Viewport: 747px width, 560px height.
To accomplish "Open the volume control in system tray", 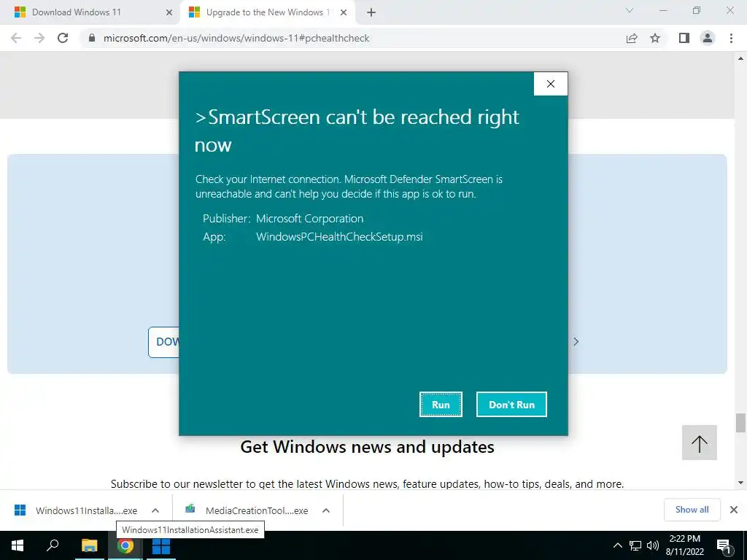I will (x=653, y=545).
